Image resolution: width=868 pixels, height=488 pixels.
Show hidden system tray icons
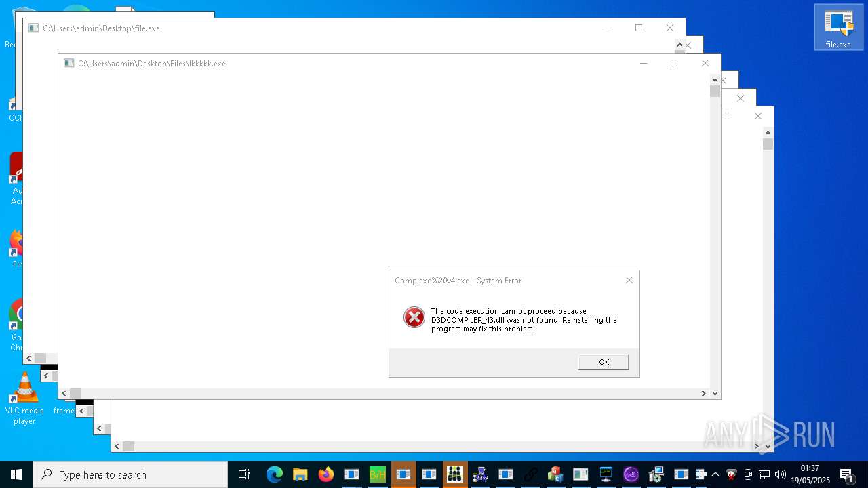[715, 474]
